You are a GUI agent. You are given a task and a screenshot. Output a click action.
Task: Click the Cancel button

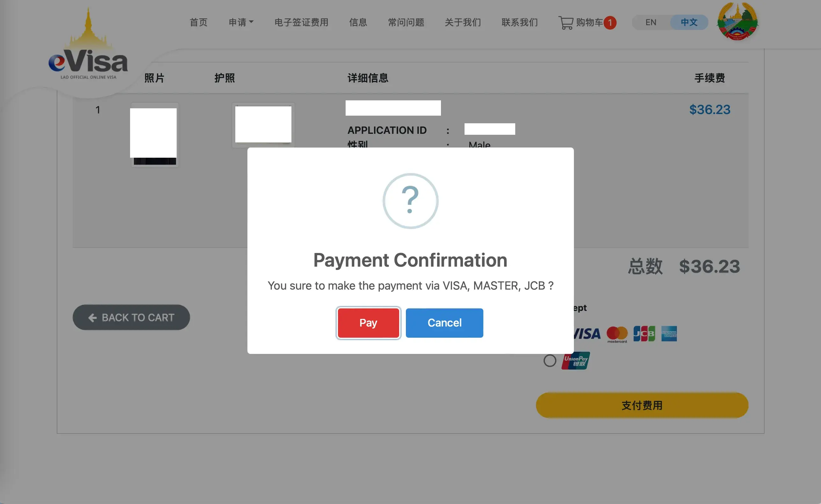[x=444, y=322]
